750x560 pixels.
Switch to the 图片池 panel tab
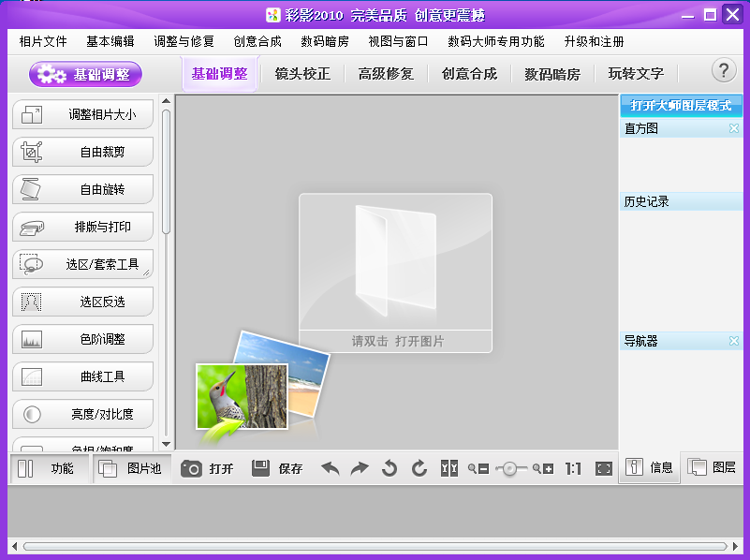coord(132,468)
